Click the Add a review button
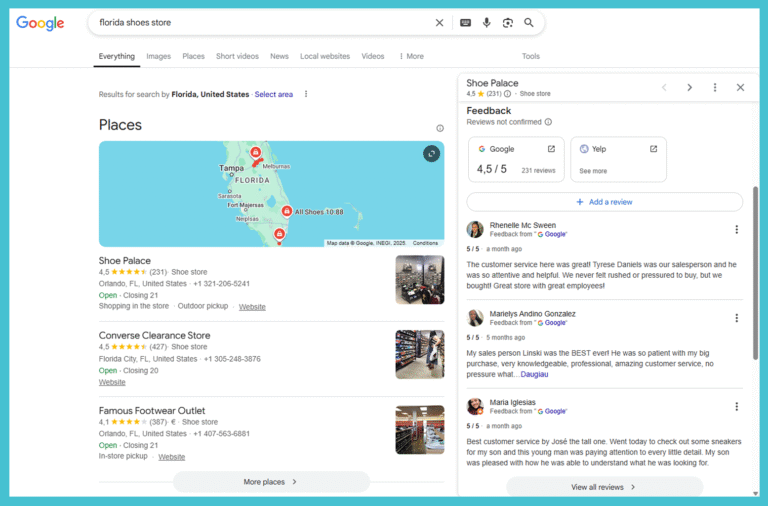 coord(604,202)
